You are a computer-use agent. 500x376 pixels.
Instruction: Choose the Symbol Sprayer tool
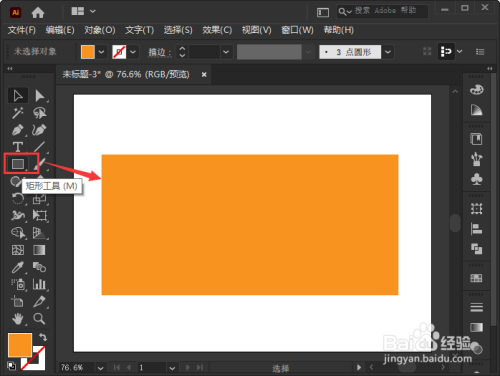click(18, 284)
